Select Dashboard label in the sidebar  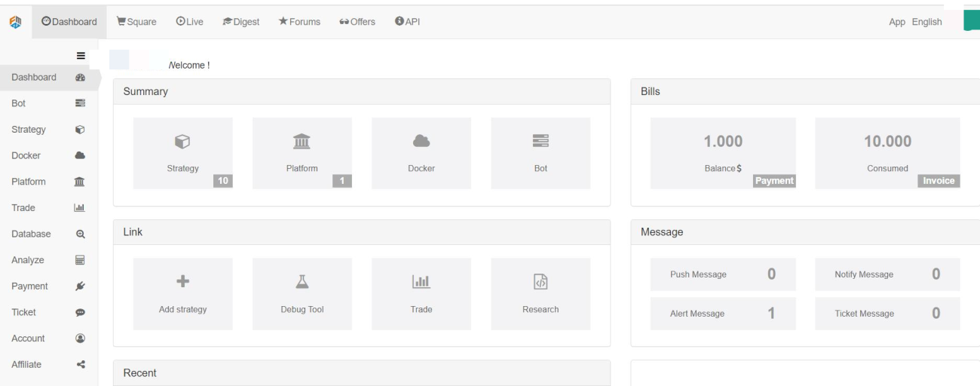click(34, 78)
